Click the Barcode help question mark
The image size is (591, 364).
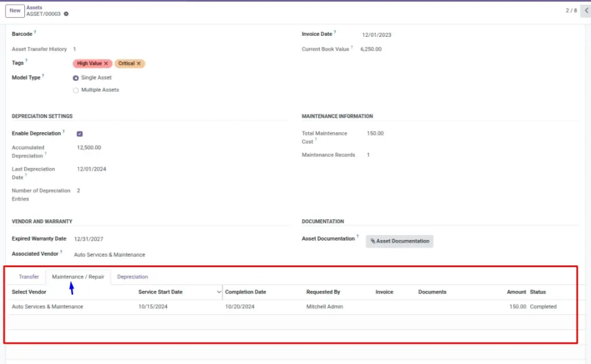pyautogui.click(x=35, y=32)
